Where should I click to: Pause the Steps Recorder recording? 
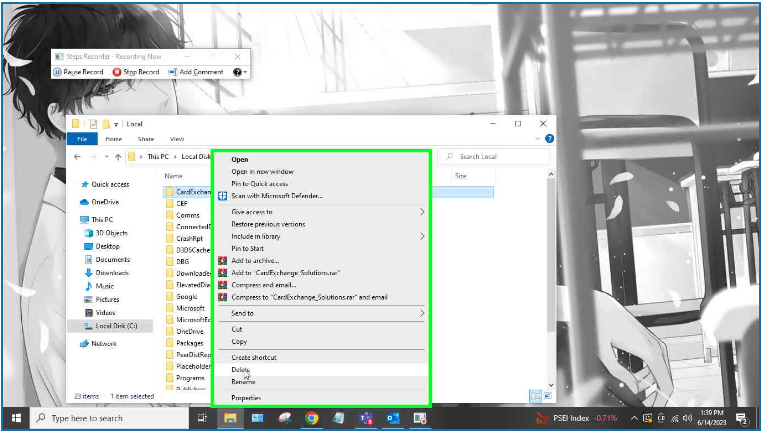click(78, 72)
